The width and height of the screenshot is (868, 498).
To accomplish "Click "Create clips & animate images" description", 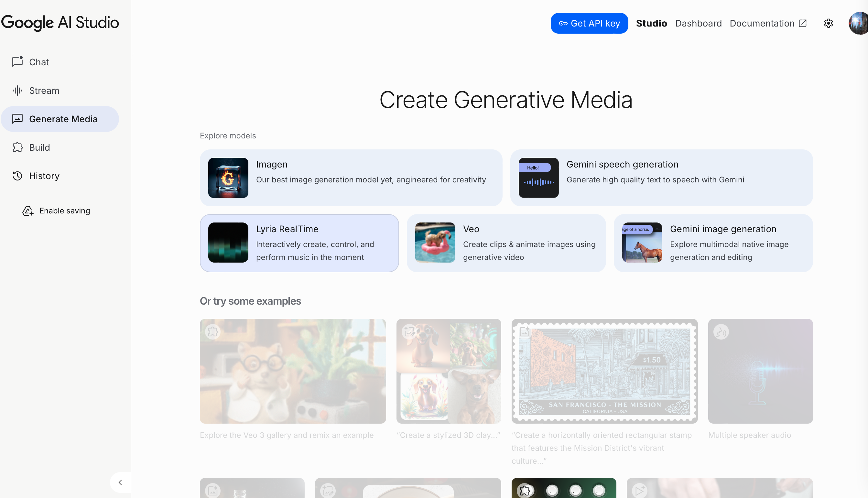I will (529, 251).
